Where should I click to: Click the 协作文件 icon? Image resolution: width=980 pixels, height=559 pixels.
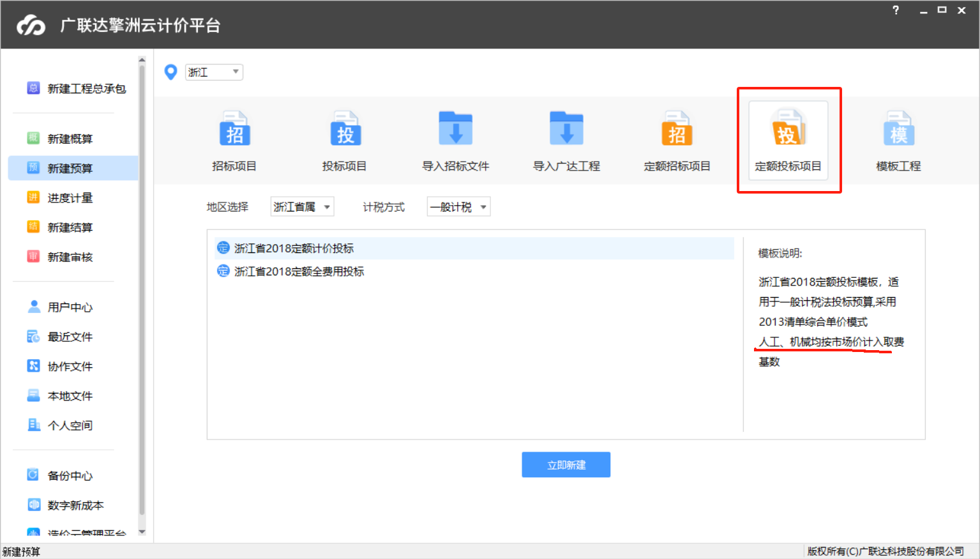point(33,365)
